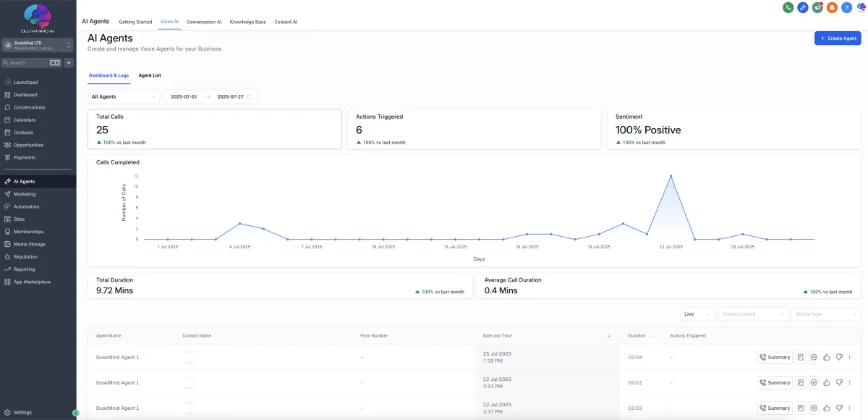Click the calendar icon in date range field

250,96
